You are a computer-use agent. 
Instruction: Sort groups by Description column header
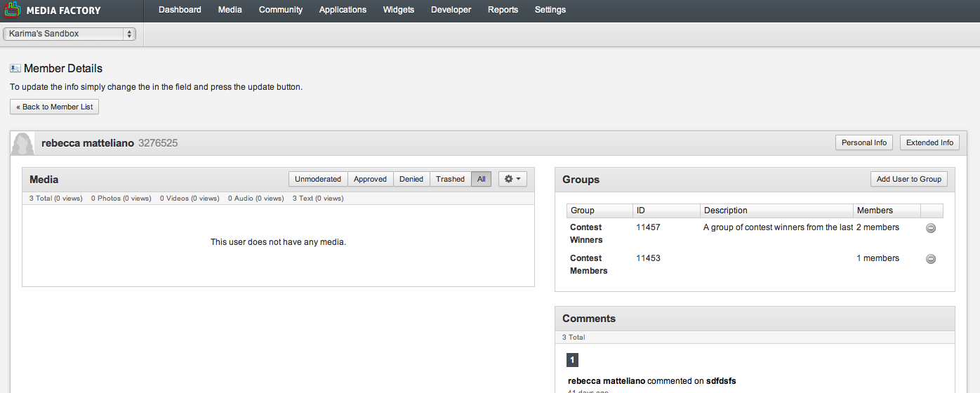(776, 211)
